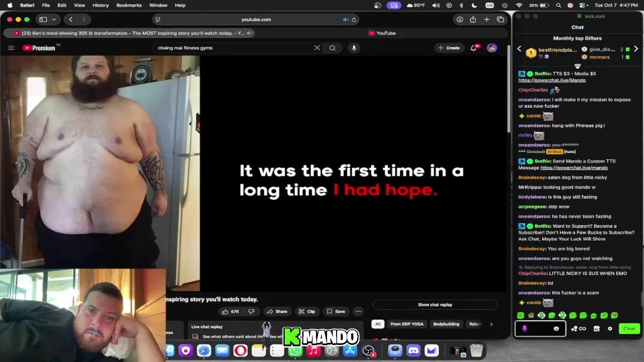This screenshot has height=362, width=644.
Task: Expand Safari tab group dropdown chevron
Action: coord(53,19)
